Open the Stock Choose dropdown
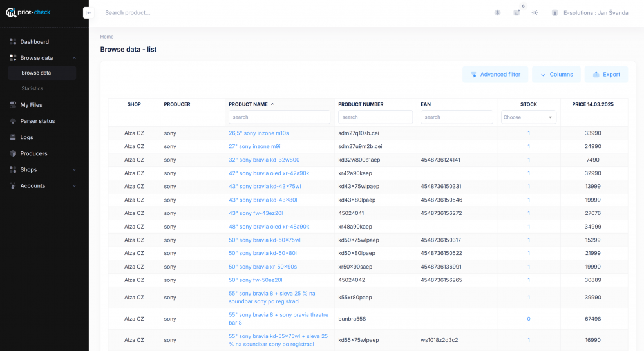This screenshot has height=351, width=644. (528, 117)
